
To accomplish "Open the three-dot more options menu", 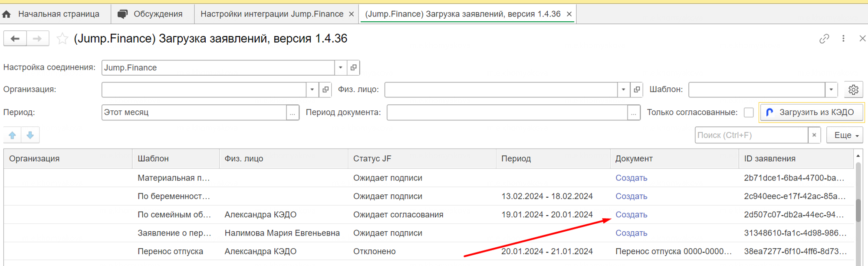I will click(843, 39).
